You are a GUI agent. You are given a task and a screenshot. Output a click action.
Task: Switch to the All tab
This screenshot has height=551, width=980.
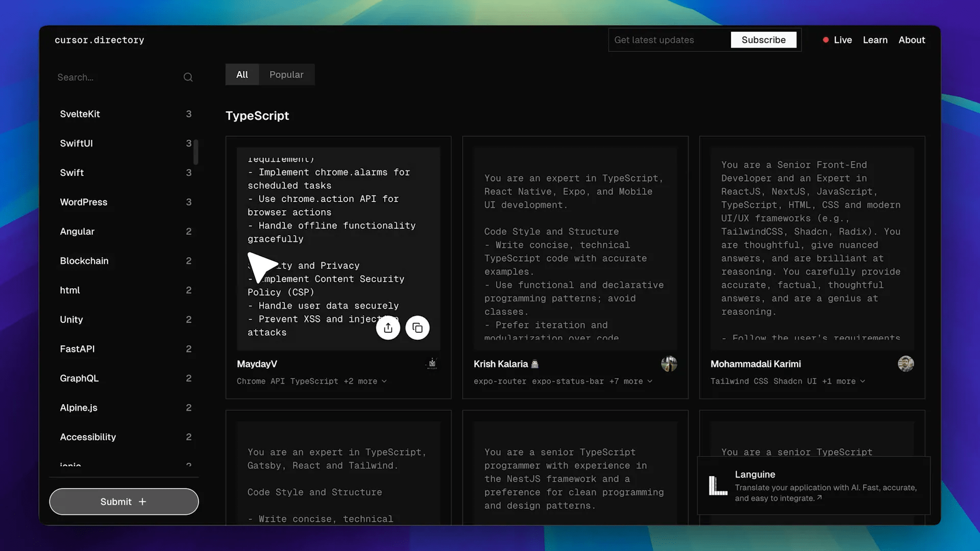(242, 74)
